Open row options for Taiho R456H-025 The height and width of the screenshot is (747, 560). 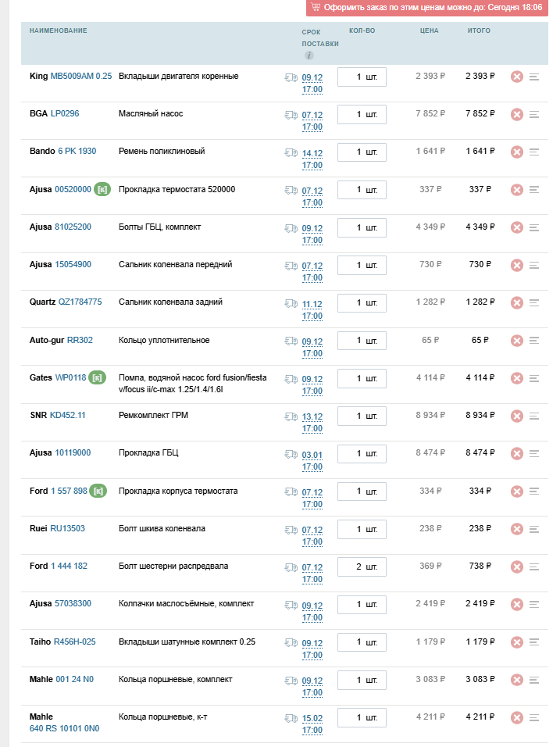533,642
